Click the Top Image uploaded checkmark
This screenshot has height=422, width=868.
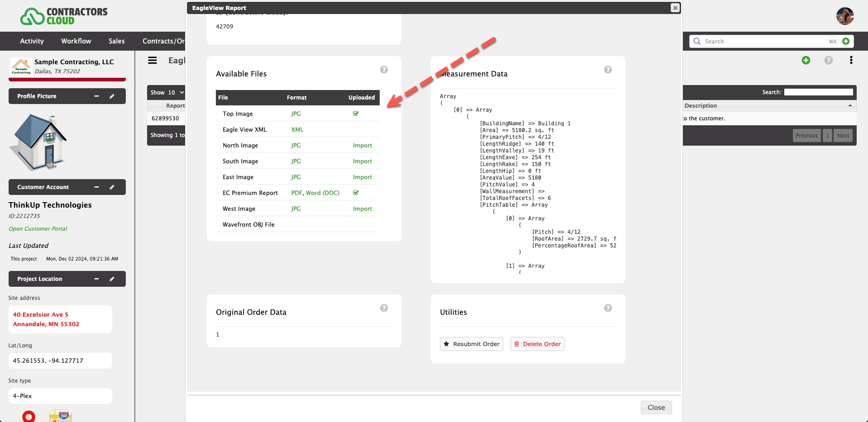pyautogui.click(x=356, y=114)
